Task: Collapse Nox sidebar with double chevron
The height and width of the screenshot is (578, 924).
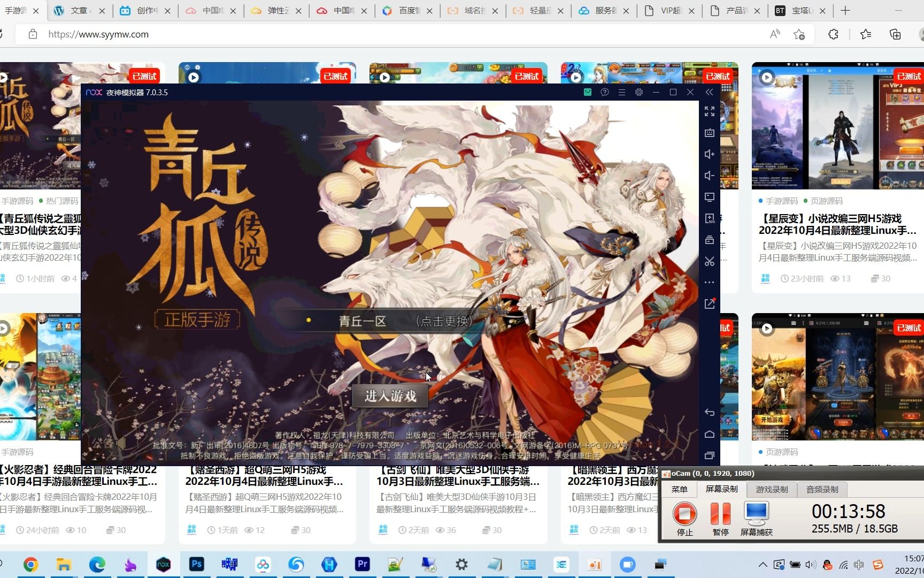Action: (710, 92)
